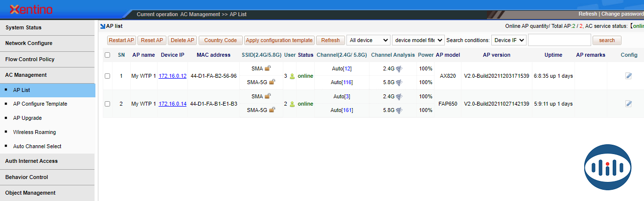Image resolution: width=644 pixels, height=201 pixels.
Task: Click the Apply configuration template button
Action: (279, 40)
